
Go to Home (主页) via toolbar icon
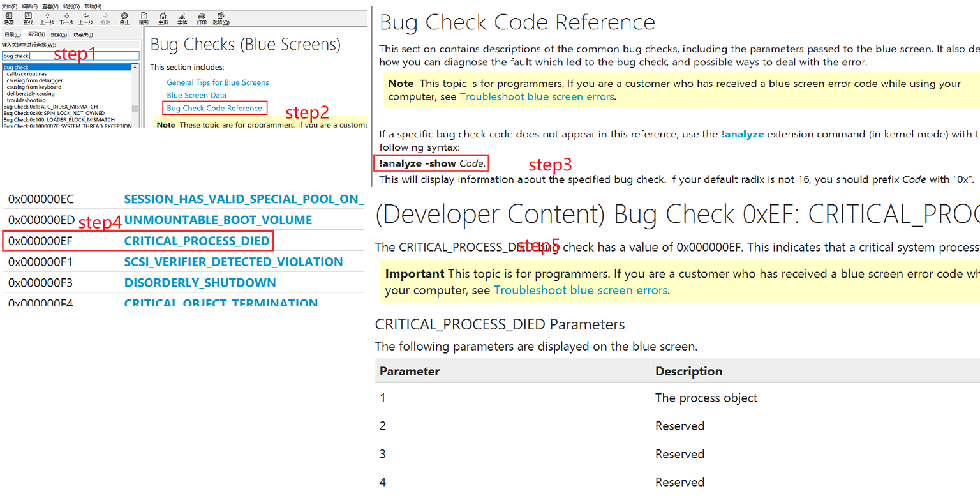[163, 17]
